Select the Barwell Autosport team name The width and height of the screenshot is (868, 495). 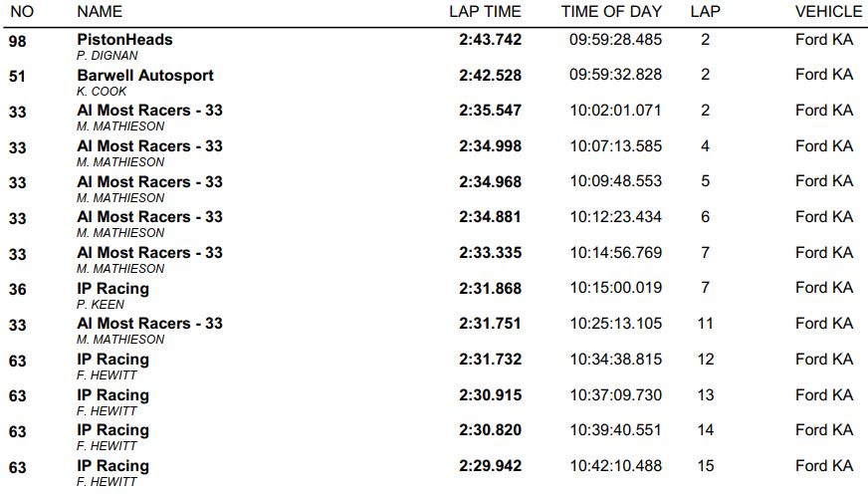coord(145,76)
